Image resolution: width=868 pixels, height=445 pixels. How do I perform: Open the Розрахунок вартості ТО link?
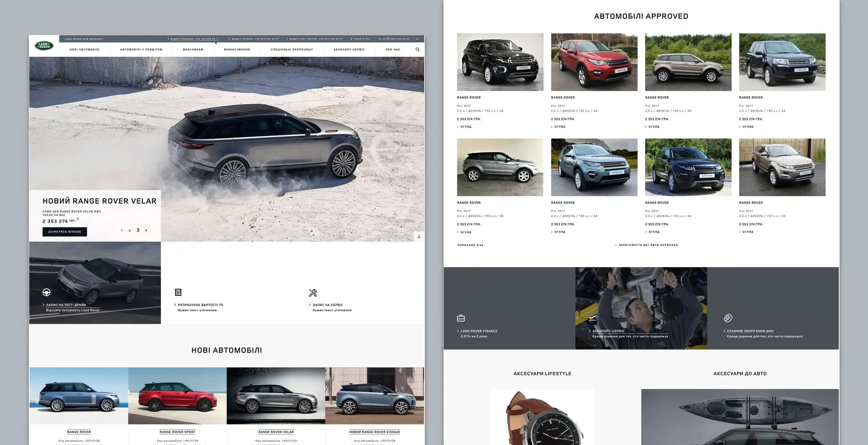[x=199, y=305]
